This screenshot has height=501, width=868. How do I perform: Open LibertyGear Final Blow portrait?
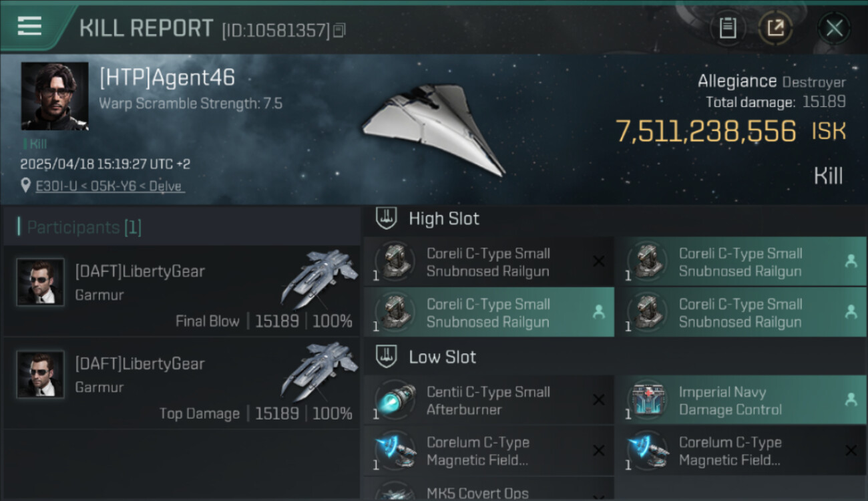point(41,283)
